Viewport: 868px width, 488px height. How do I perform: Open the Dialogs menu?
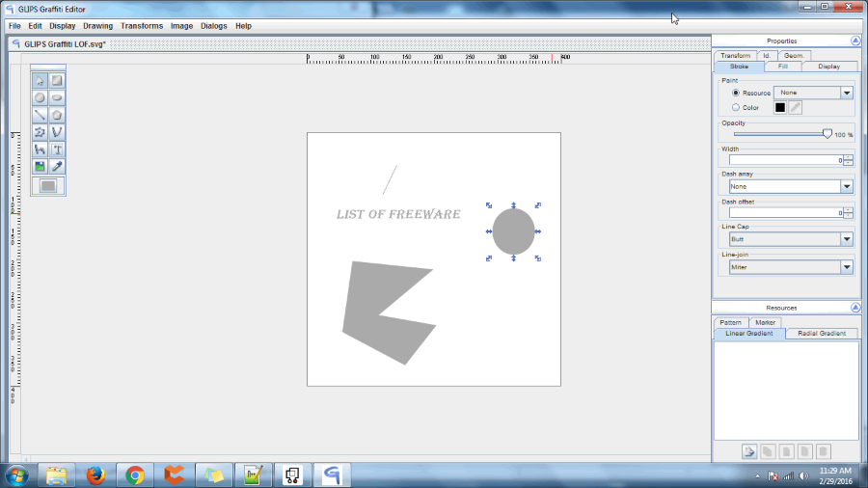[214, 26]
